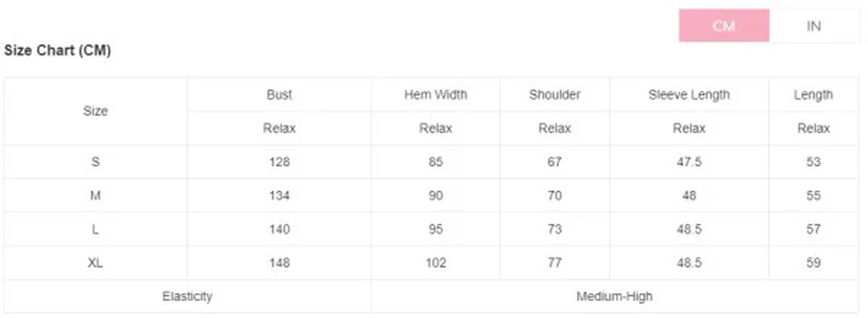The image size is (868, 318).
Task: Select the M size row label
Action: pyautogui.click(x=95, y=196)
